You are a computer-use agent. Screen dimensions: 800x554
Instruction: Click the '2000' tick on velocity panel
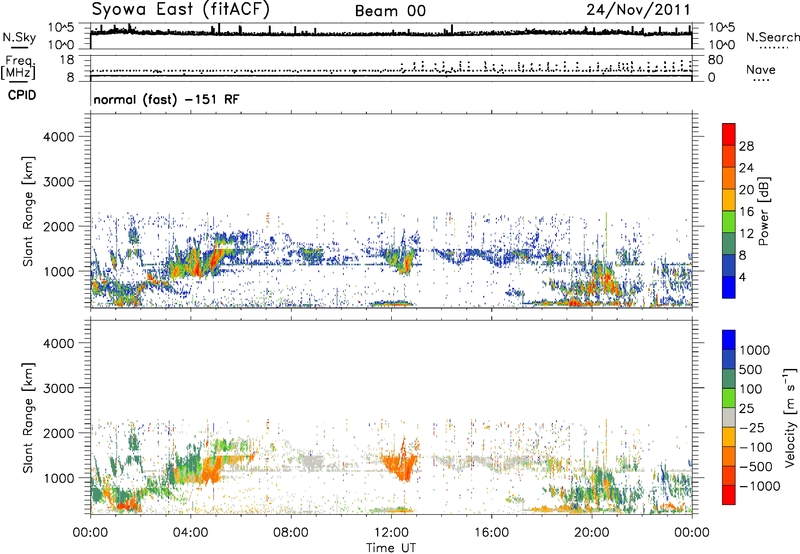click(x=59, y=433)
